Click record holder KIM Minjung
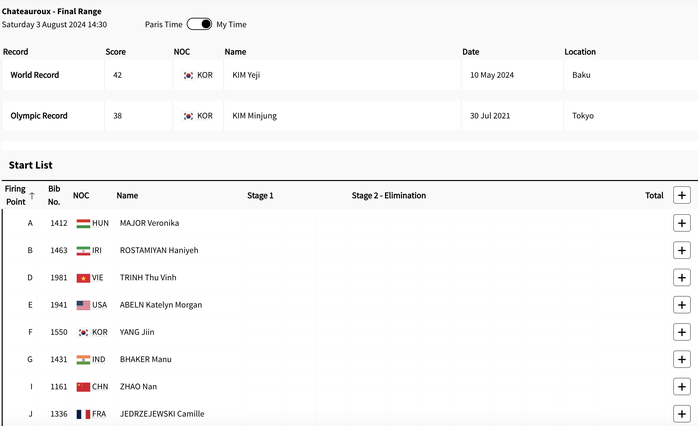The height and width of the screenshot is (426, 698). [x=254, y=116]
